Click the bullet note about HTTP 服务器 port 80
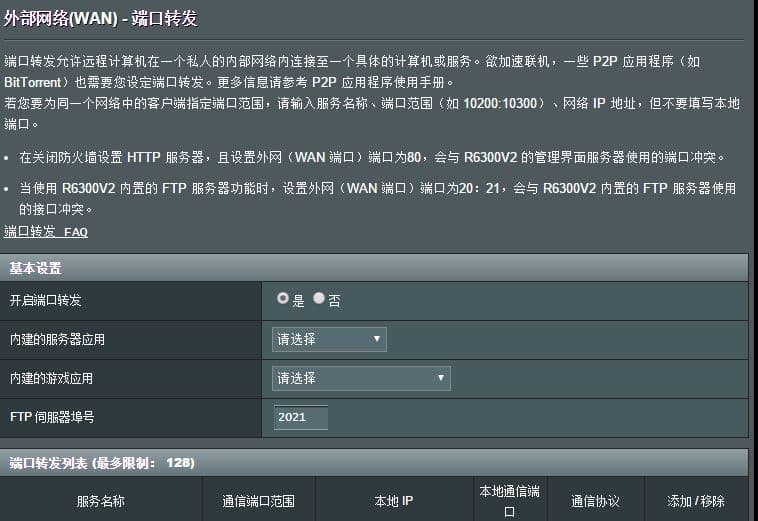The width and height of the screenshot is (758, 521). (370, 157)
